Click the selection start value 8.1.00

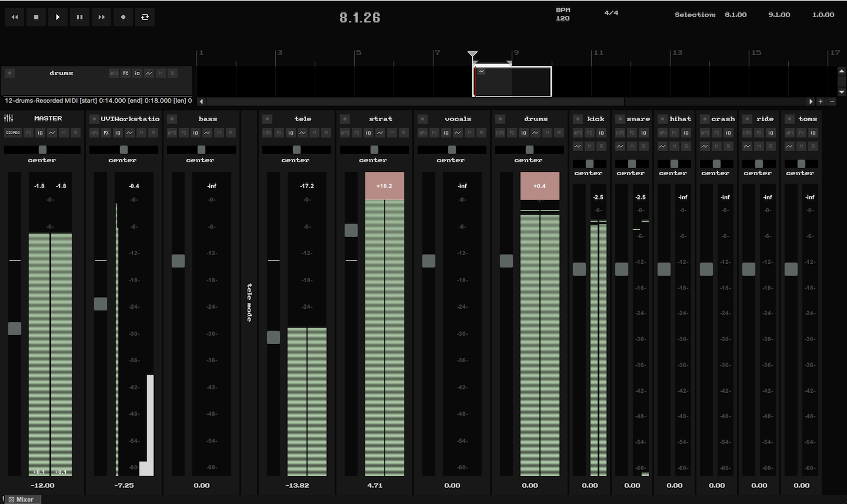(735, 15)
